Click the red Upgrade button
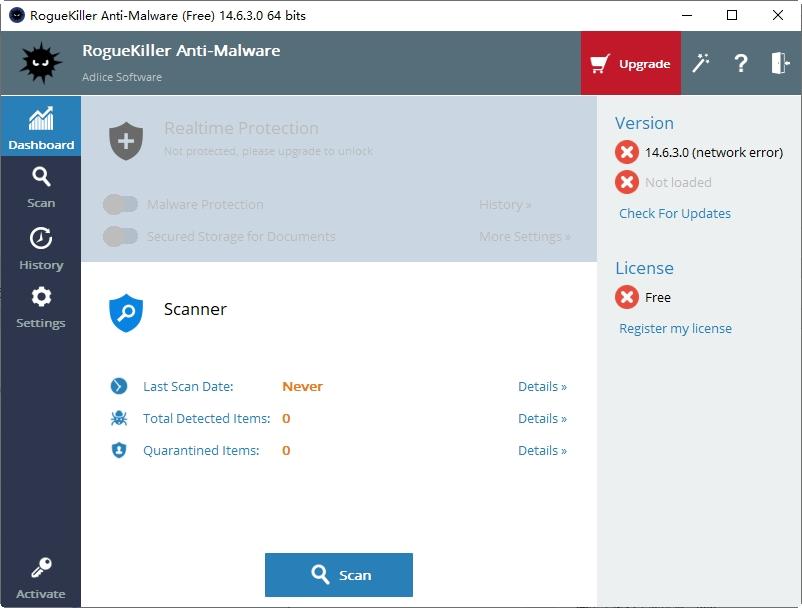Viewport: 802px width, 608px height. (630, 63)
